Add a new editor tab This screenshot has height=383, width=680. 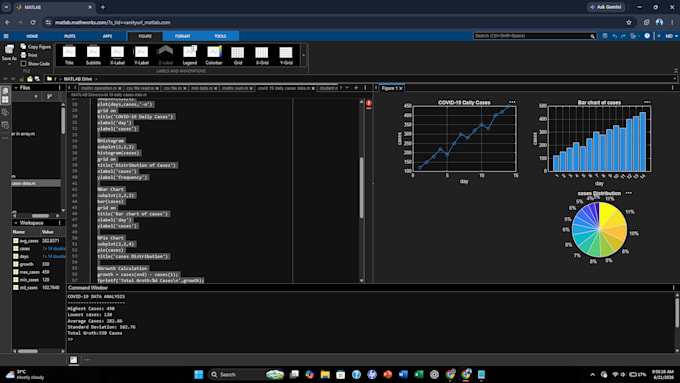click(356, 88)
